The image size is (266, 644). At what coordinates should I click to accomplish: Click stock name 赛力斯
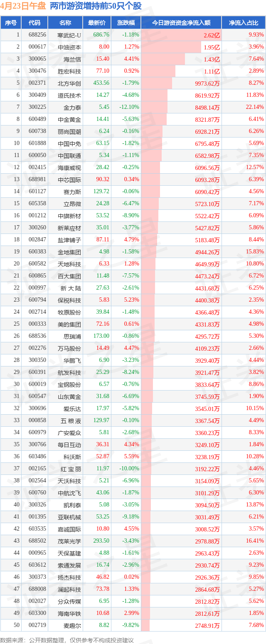click(72, 192)
